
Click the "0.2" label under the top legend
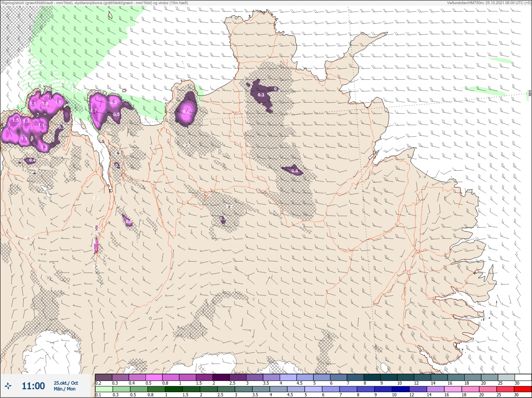pyautogui.click(x=98, y=383)
